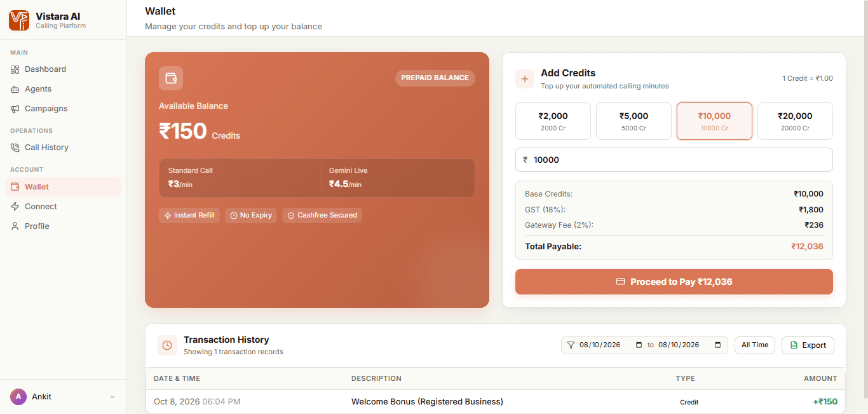Go to the Agents page
This screenshot has height=414, width=868.
[x=63, y=89]
